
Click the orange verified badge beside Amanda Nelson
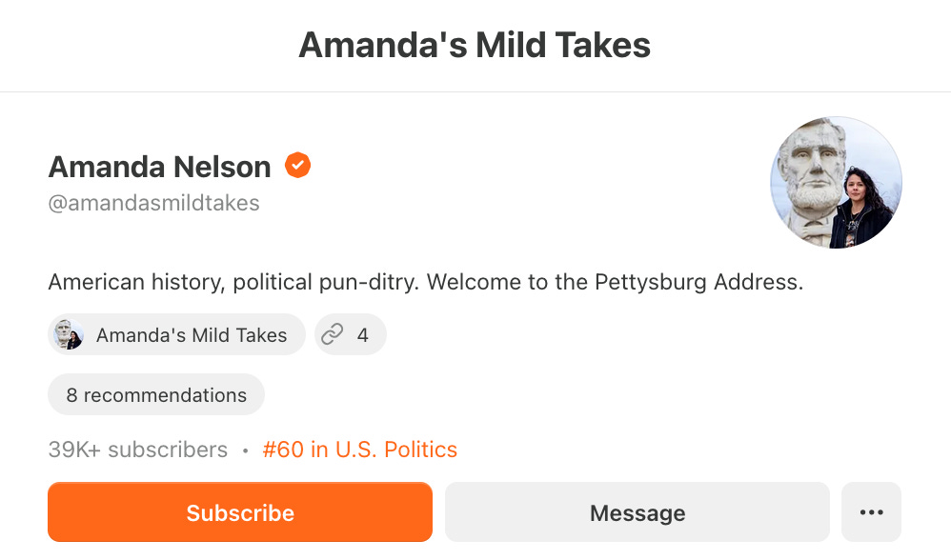(x=298, y=166)
